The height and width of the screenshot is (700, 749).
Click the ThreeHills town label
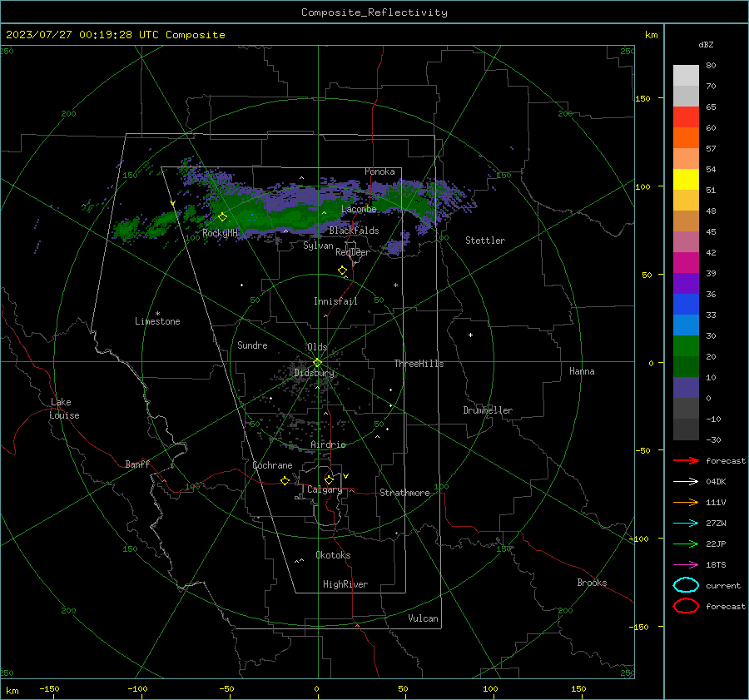click(419, 364)
